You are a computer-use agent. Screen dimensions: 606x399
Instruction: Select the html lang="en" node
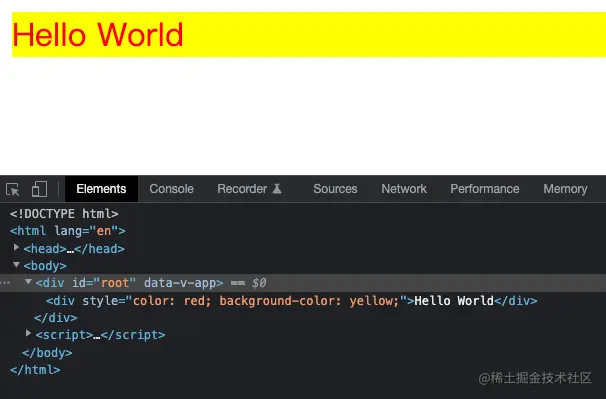pos(68,231)
